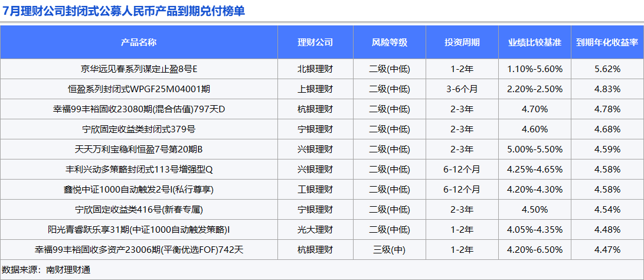Image resolution: width=644 pixels, height=280 pixels.
Task: Select 宁欣固定收益类416号(新春专属)
Action: pyautogui.click(x=139, y=210)
